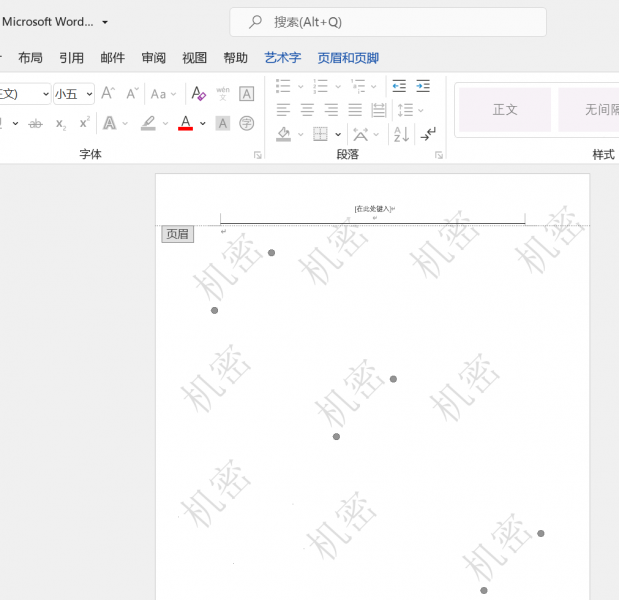Align text left
Screen dimensions: 619x600
(x=283, y=110)
